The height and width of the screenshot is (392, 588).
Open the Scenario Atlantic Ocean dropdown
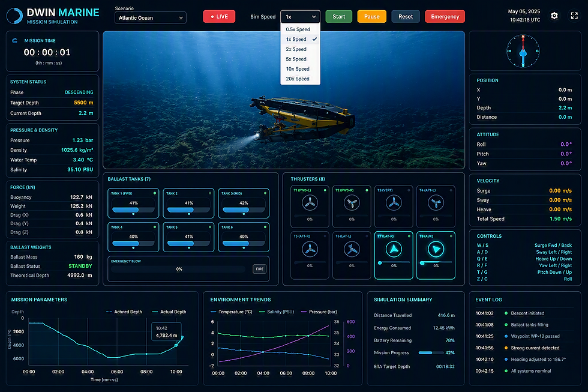point(151,17)
